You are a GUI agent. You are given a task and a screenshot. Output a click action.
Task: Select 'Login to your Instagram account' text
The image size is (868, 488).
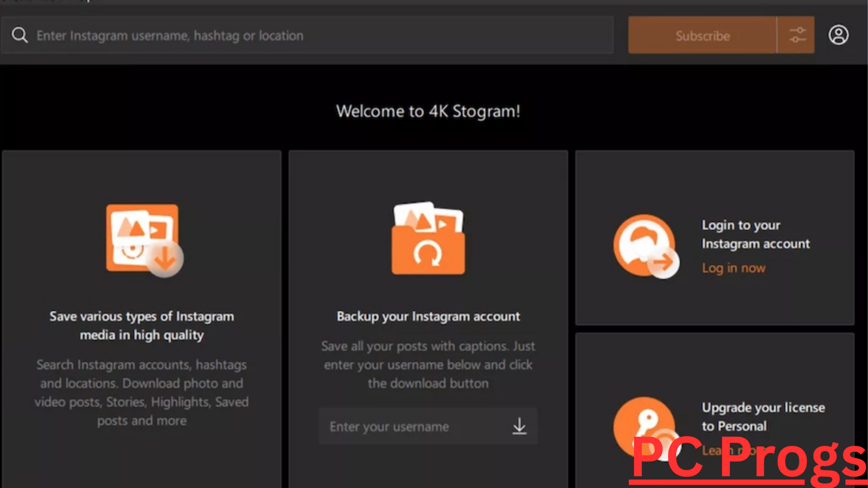[755, 234]
